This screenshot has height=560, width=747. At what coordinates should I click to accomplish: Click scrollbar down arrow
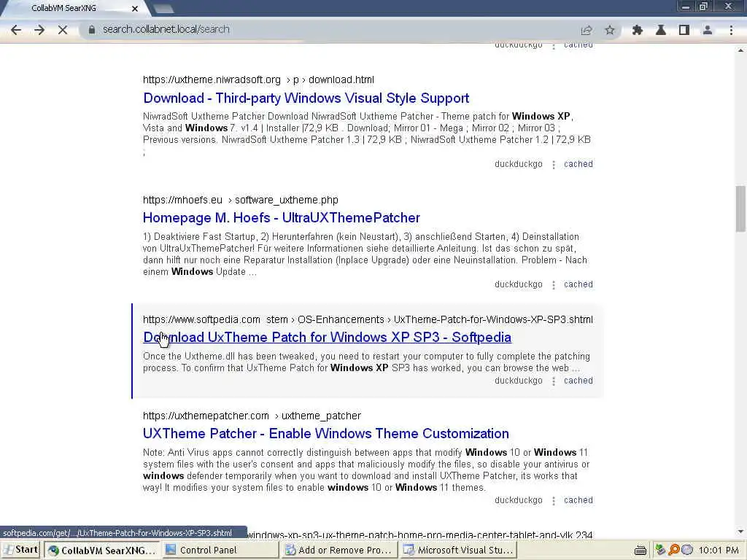[x=740, y=532]
